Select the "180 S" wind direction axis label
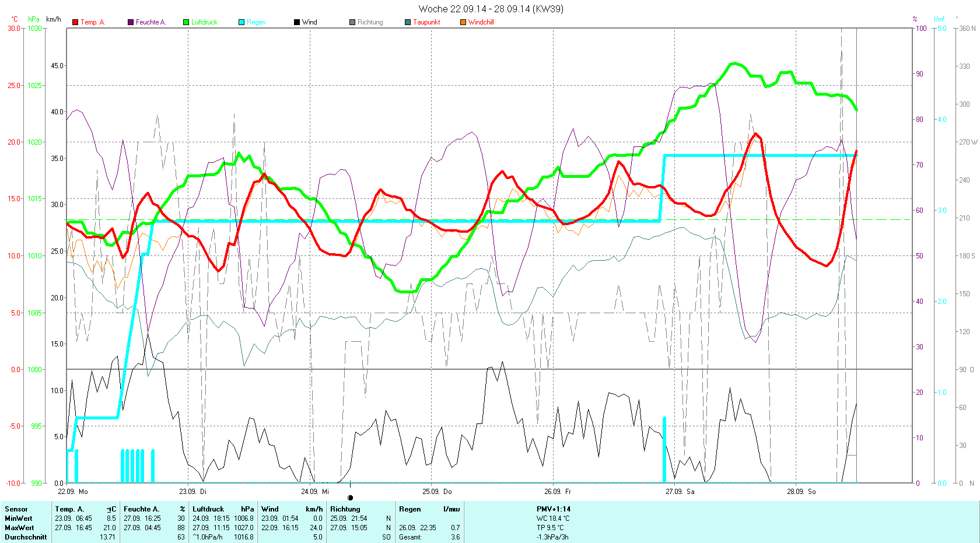 tap(967, 256)
